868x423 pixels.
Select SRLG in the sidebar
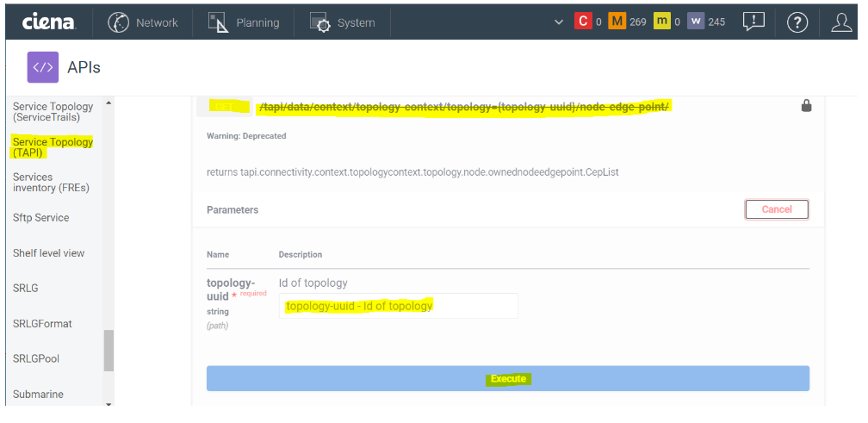click(x=26, y=289)
